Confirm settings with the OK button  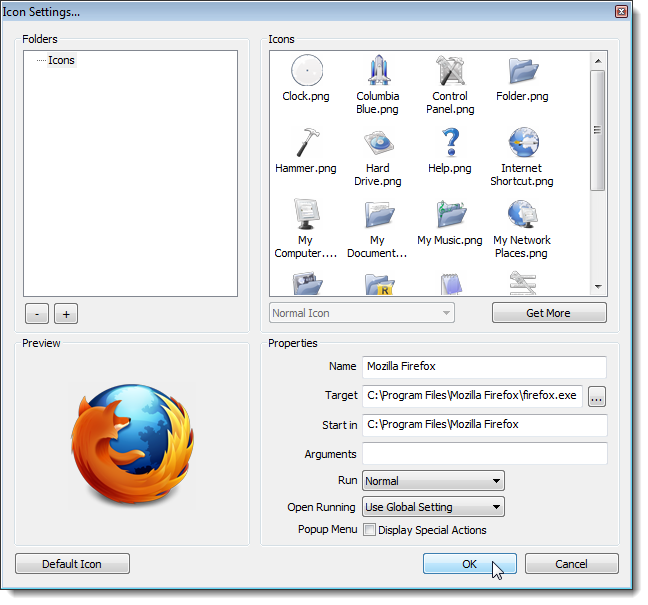point(469,564)
